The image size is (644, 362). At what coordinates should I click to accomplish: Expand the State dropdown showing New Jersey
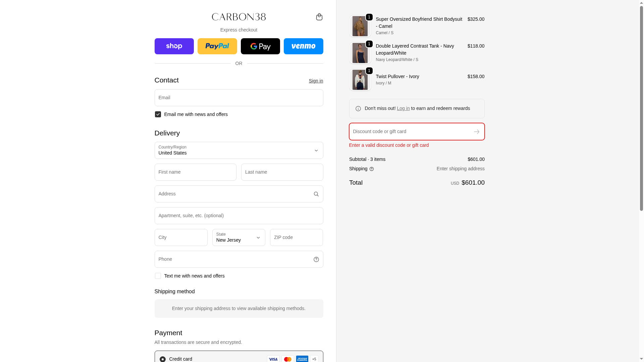click(x=238, y=238)
